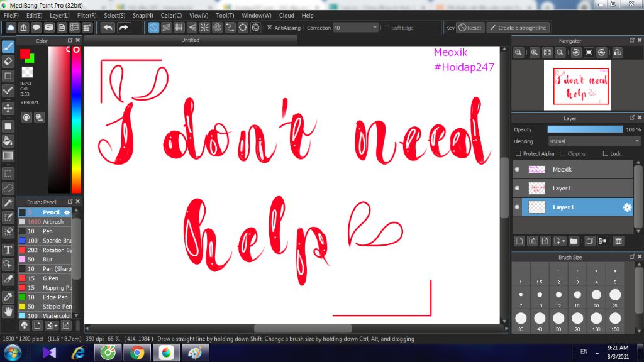This screenshot has height=362, width=644.
Task: Expand the add-brush dropdown in the Brush panel
Action: click(x=55, y=326)
